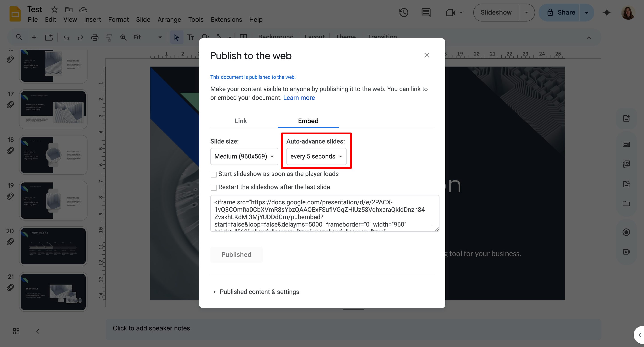Click the zoom magnifier tool icon

coord(123,38)
